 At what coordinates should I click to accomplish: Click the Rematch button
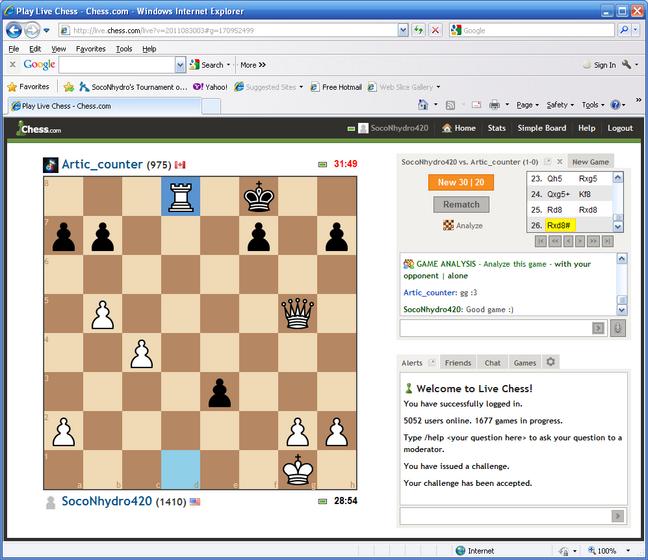point(461,205)
